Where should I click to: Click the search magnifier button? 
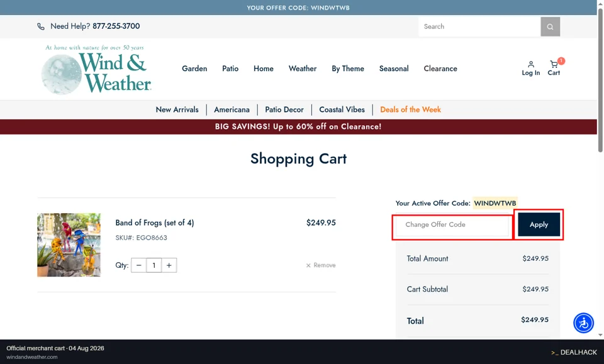(x=550, y=26)
